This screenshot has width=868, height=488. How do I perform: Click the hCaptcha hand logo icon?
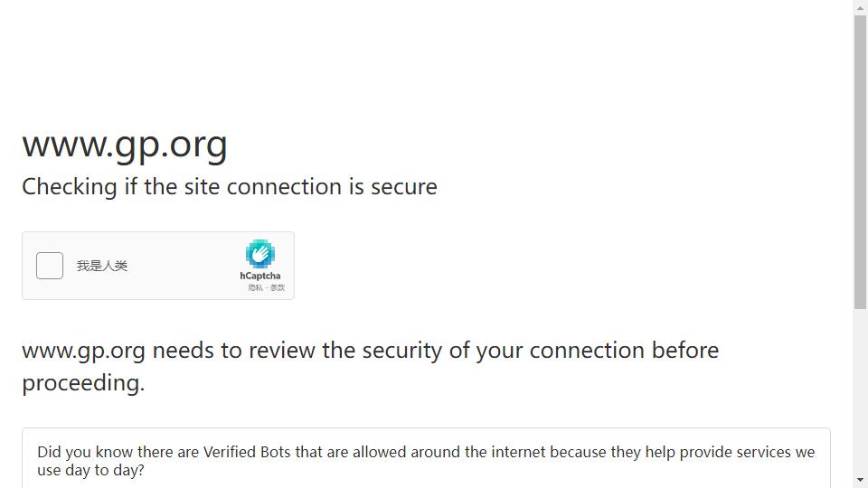[x=260, y=254]
